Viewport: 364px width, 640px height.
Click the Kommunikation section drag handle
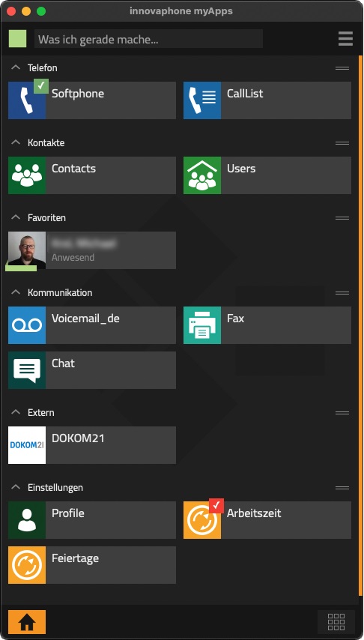click(342, 293)
